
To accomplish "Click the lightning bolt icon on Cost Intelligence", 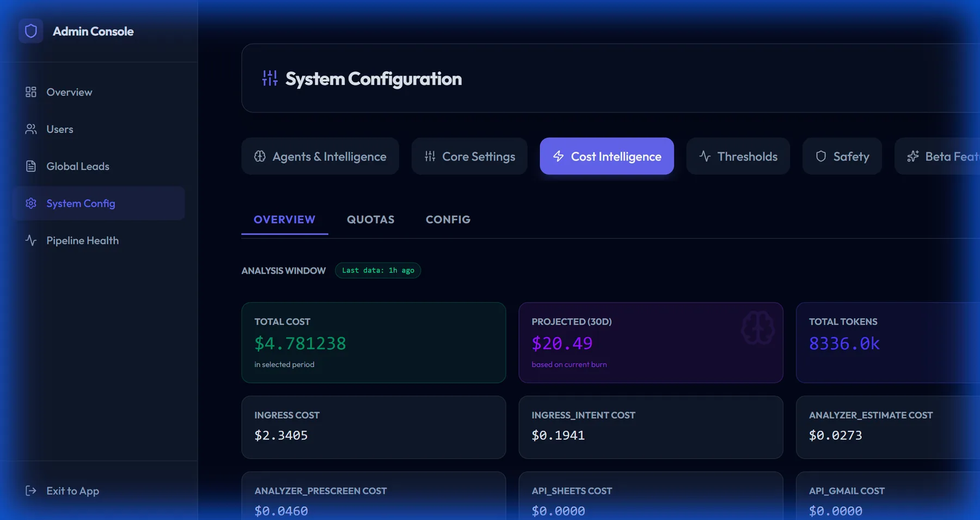I will point(559,156).
